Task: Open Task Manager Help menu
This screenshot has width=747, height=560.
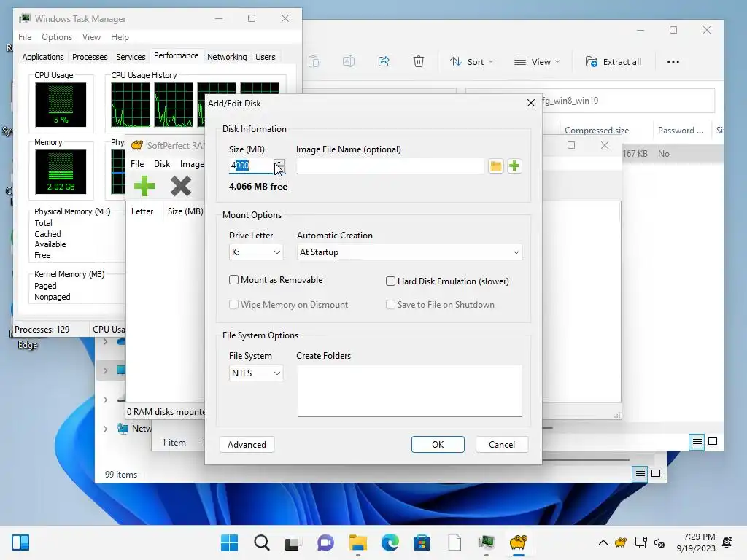Action: (x=120, y=37)
